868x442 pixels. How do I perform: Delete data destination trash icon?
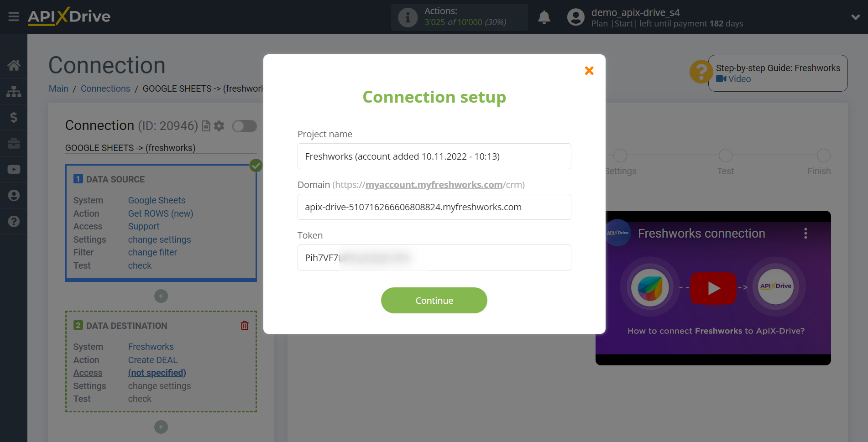coord(245,325)
